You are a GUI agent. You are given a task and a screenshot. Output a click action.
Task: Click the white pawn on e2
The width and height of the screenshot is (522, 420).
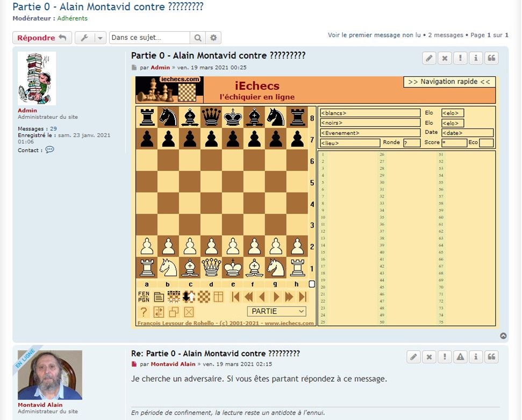point(233,246)
